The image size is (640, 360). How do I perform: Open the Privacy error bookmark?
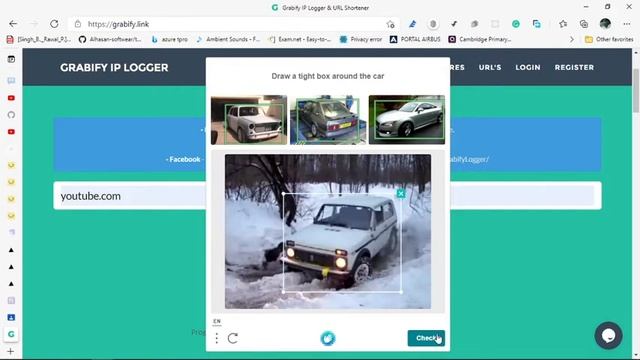click(x=361, y=39)
